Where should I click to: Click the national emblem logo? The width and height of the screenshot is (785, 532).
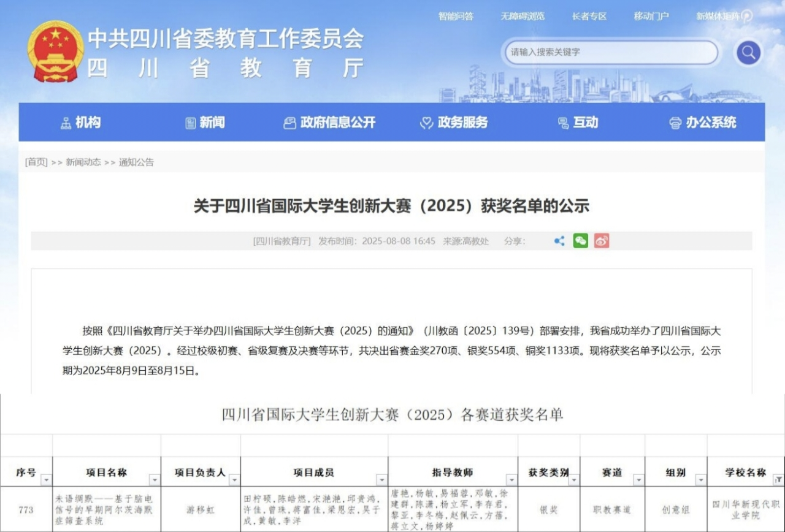click(x=55, y=51)
